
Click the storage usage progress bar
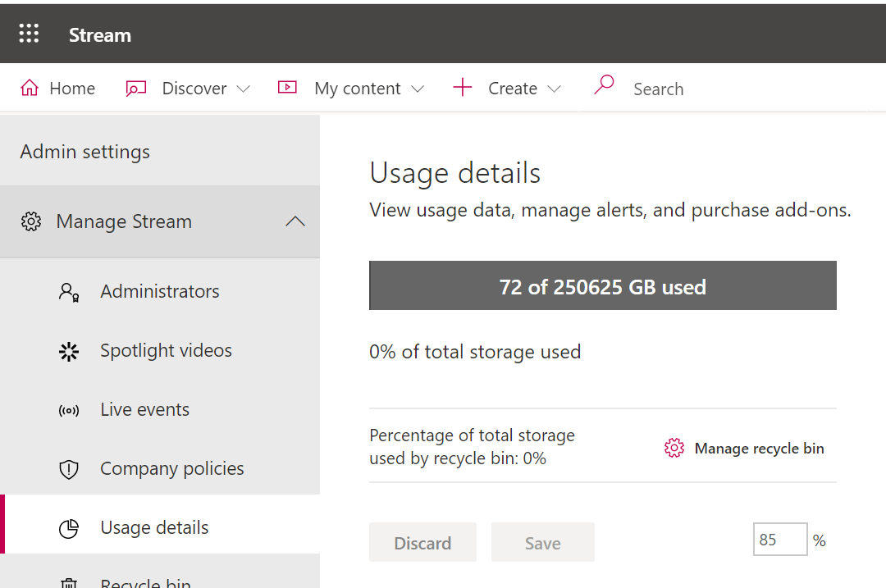click(603, 285)
